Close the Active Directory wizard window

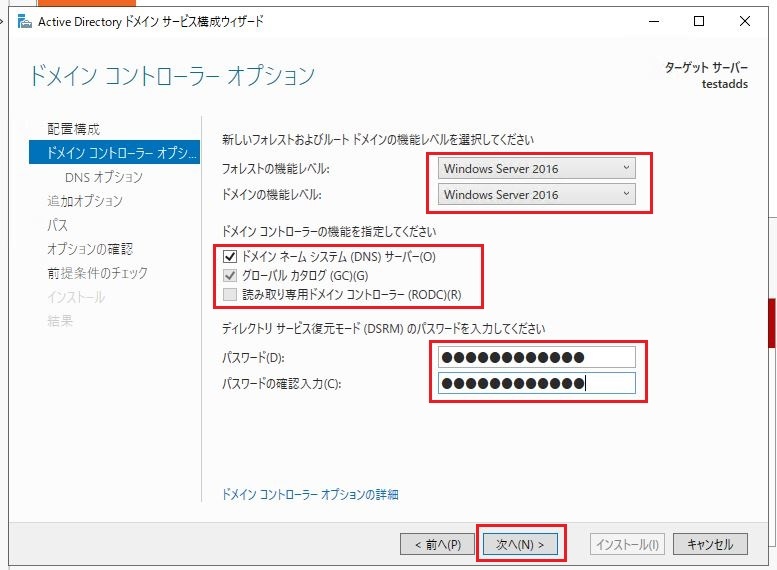[744, 21]
